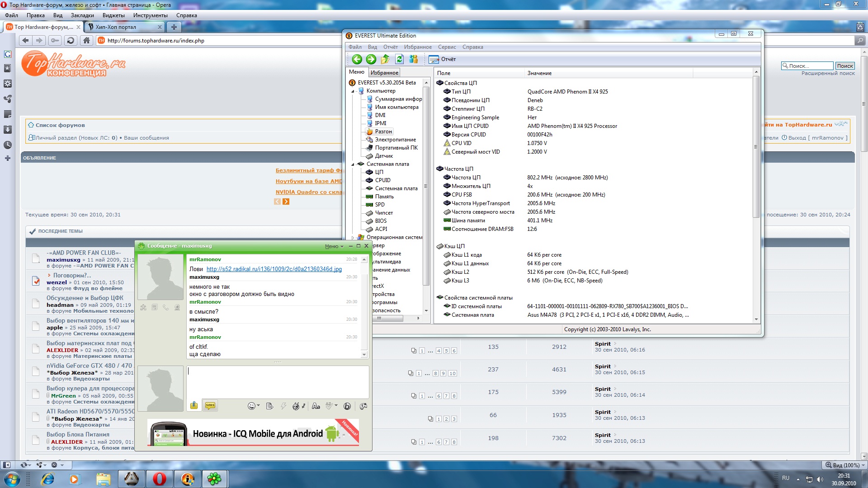Image resolution: width=868 pixels, height=488 pixels.
Task: Open Opera closed tabs trash icon
Action: click(860, 27)
